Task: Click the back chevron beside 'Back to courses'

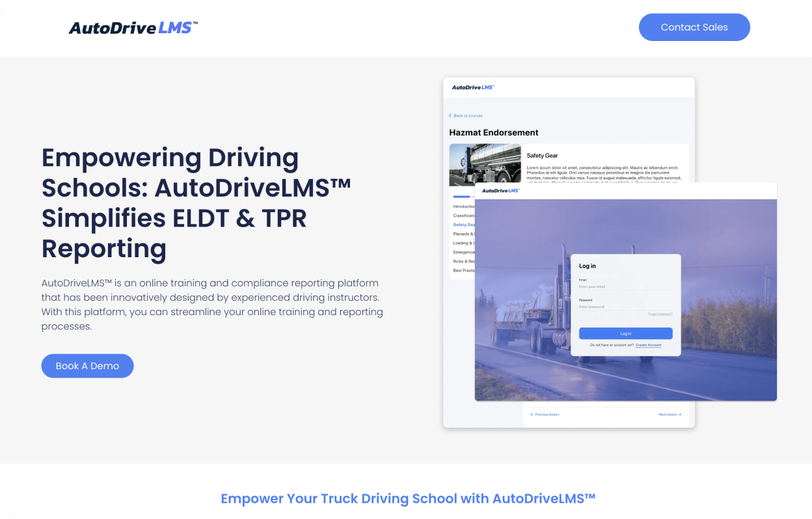Action: click(x=450, y=116)
